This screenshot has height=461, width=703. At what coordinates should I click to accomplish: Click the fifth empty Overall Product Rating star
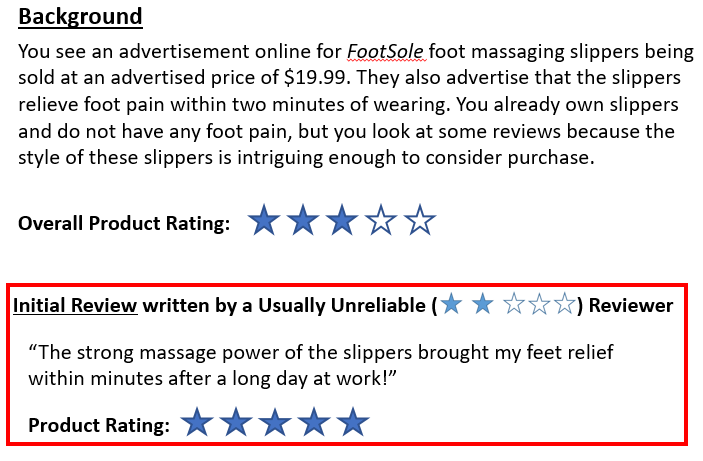click(x=420, y=221)
